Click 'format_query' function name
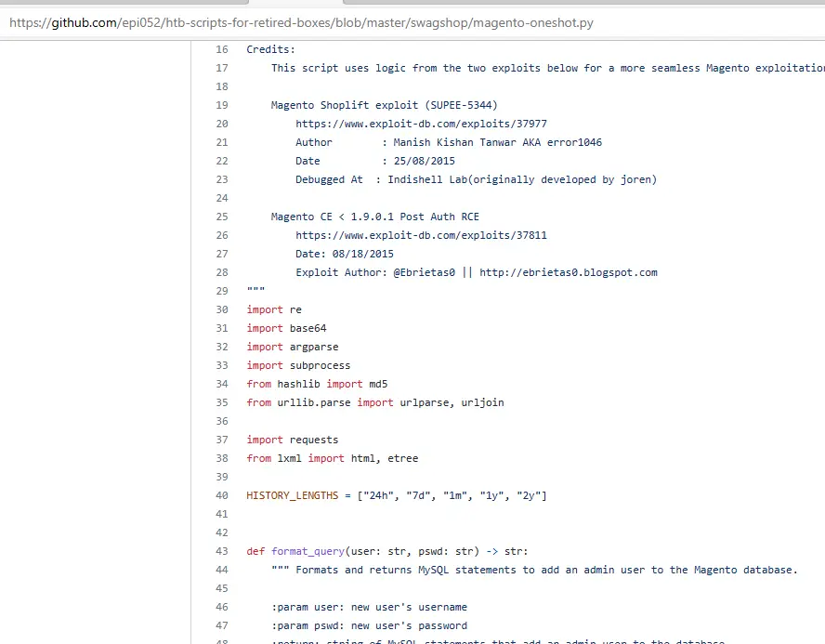The height and width of the screenshot is (644, 825). click(x=308, y=551)
